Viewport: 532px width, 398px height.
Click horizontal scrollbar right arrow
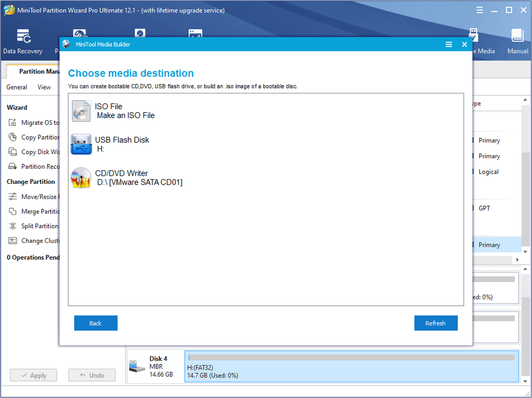tap(517, 260)
